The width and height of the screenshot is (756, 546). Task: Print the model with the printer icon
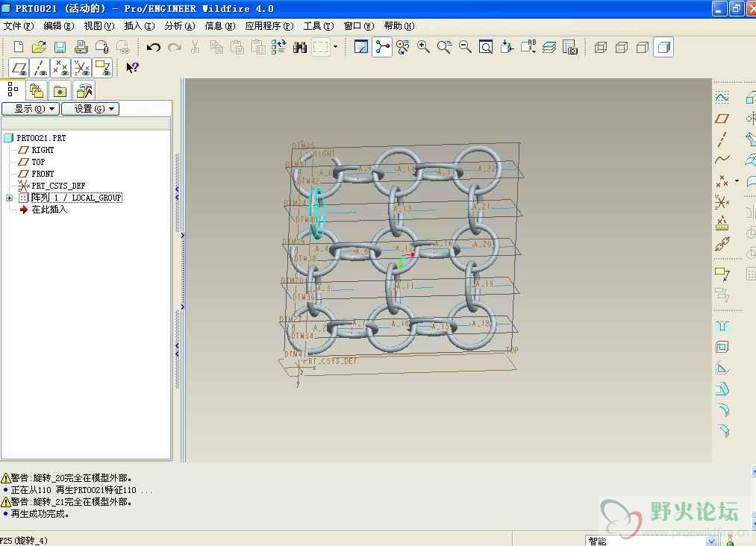81,47
